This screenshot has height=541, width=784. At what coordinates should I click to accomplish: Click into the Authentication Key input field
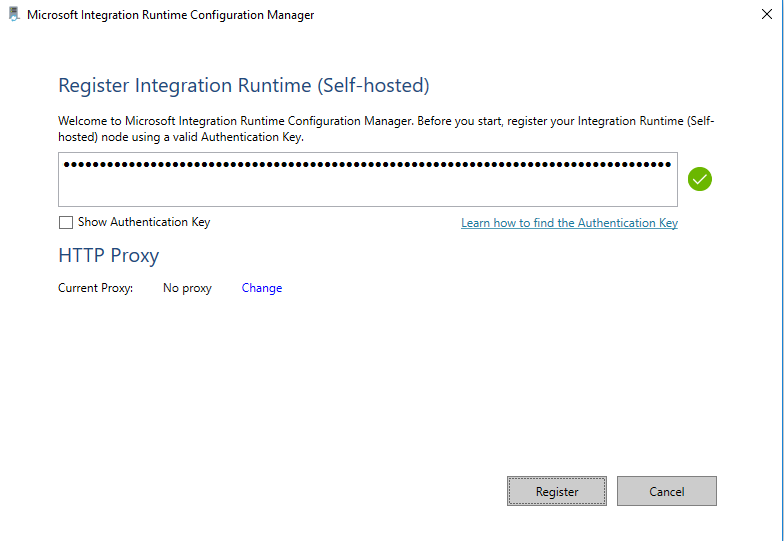(x=368, y=180)
